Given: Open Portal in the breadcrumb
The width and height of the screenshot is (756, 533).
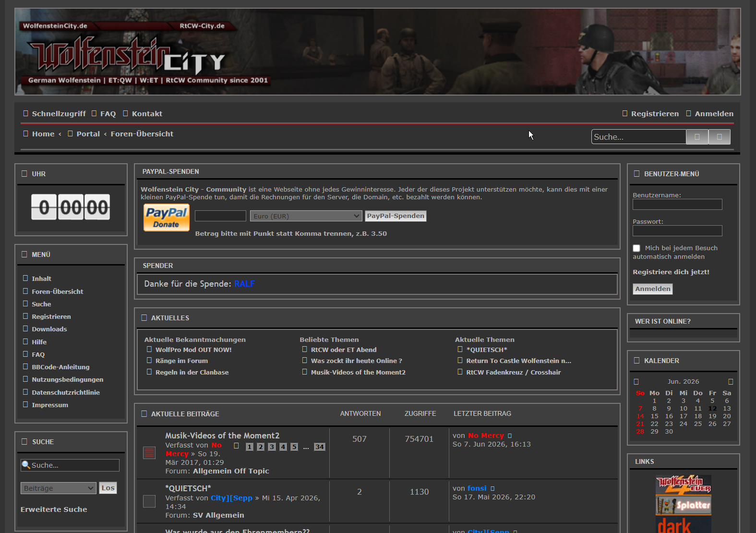Looking at the screenshot, I should (88, 134).
